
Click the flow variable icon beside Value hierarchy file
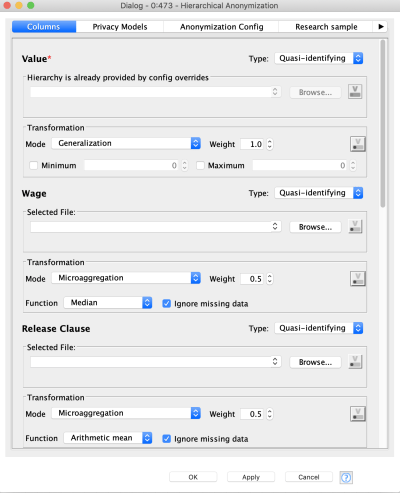tap(355, 91)
